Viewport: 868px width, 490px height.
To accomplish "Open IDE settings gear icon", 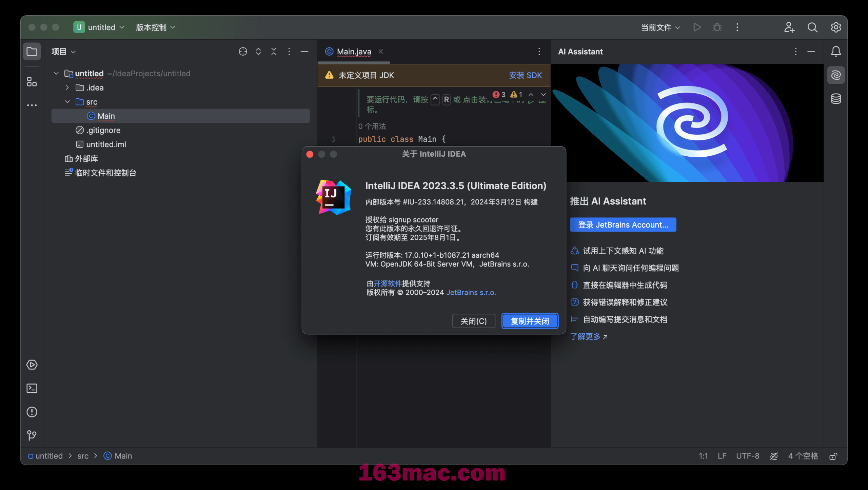I will point(836,27).
